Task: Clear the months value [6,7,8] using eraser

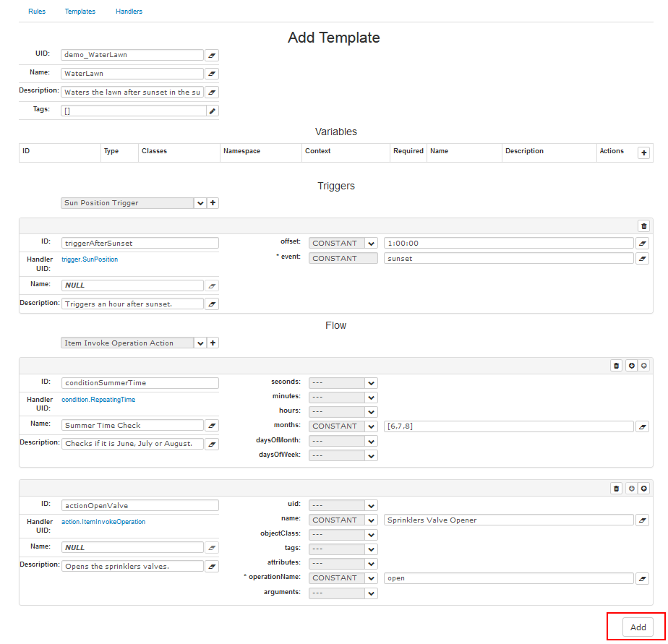Action: pyautogui.click(x=642, y=426)
